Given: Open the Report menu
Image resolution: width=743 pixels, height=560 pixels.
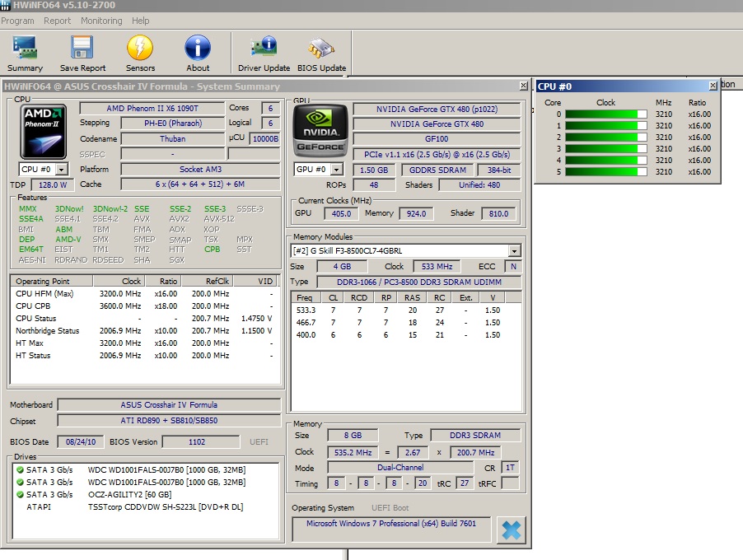Looking at the screenshot, I should coord(58,21).
